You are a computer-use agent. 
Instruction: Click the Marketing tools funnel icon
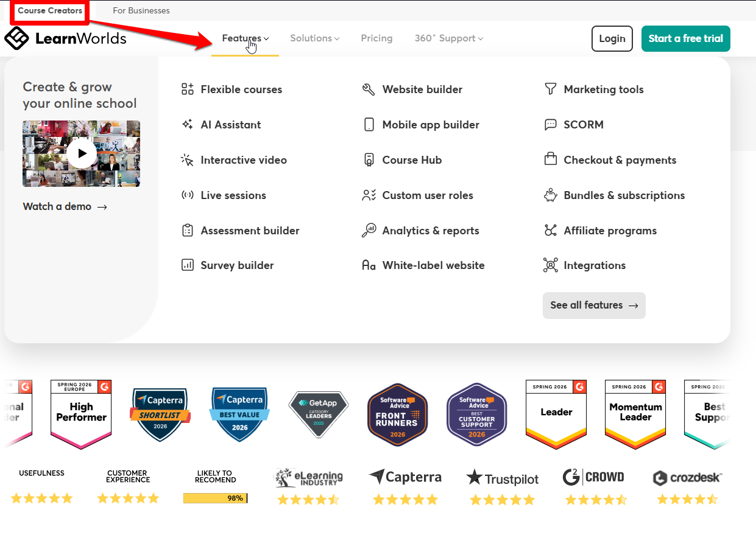(550, 89)
